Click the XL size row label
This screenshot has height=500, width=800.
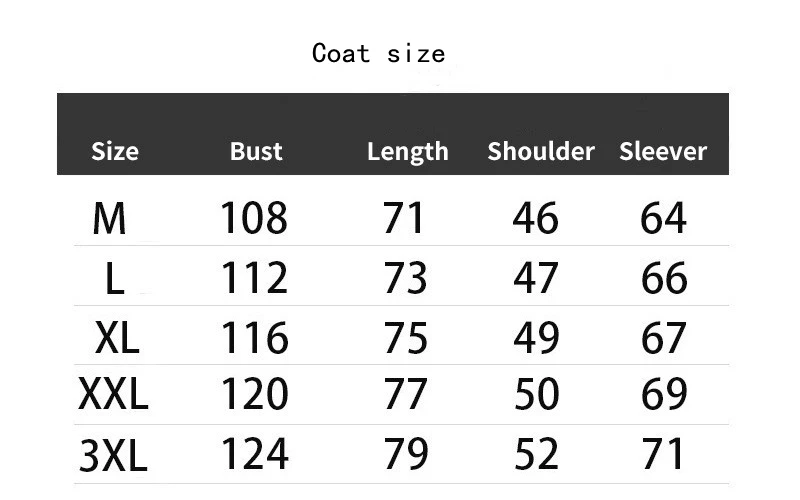(117, 338)
